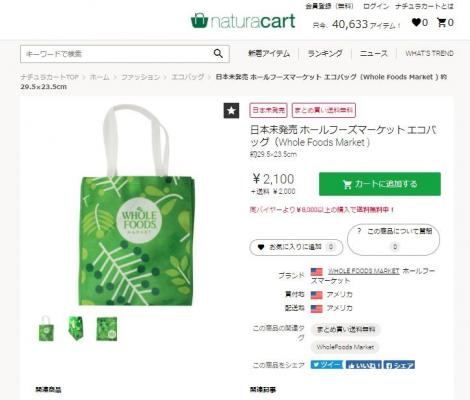The image size is (470, 400).
Task: Open the ランキング menu item
Action: [325, 53]
